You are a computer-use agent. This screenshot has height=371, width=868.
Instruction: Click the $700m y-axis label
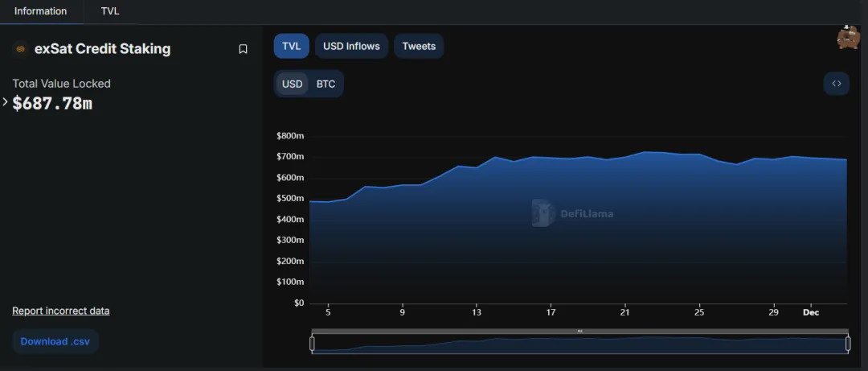click(290, 157)
